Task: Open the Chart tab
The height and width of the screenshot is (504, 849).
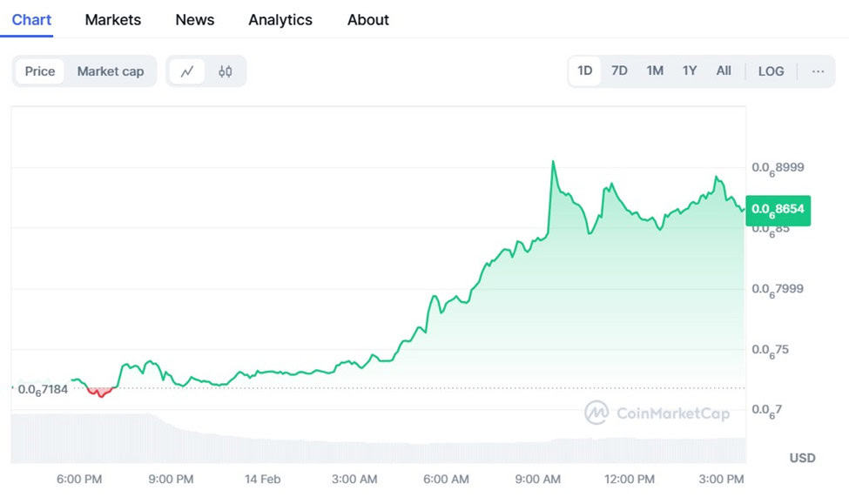Action: (x=31, y=20)
